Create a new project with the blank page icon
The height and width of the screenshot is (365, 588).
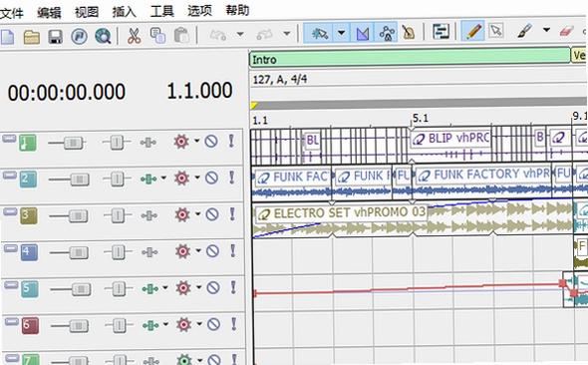[7, 37]
